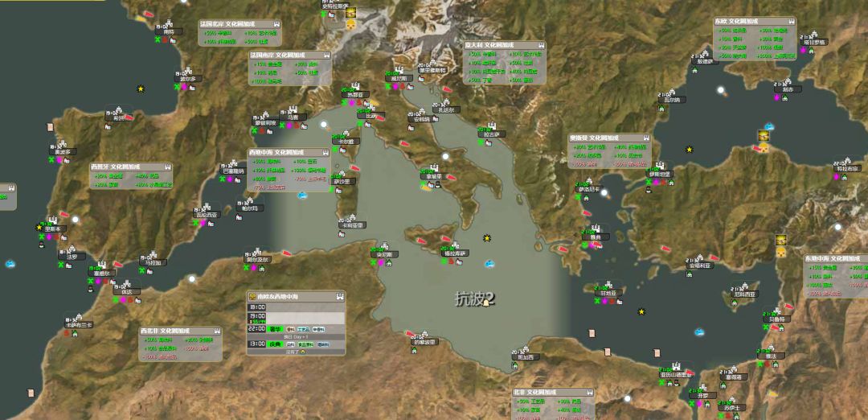Select the 卡萨布兰卡 port label
Image resolution: width=868 pixels, height=420 pixels.
point(79,325)
